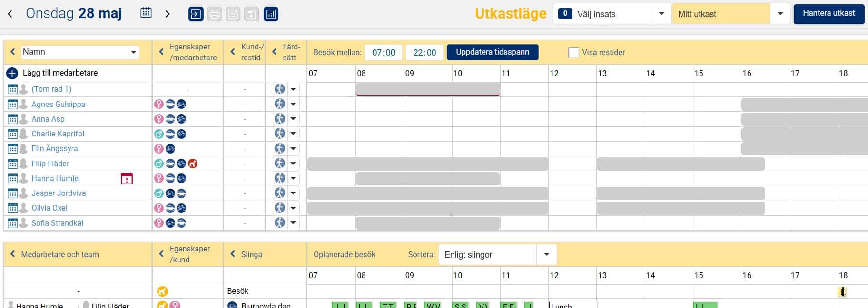
Task: Open Hanna Humle's red calendar warning icon
Action: pyautogui.click(x=127, y=179)
